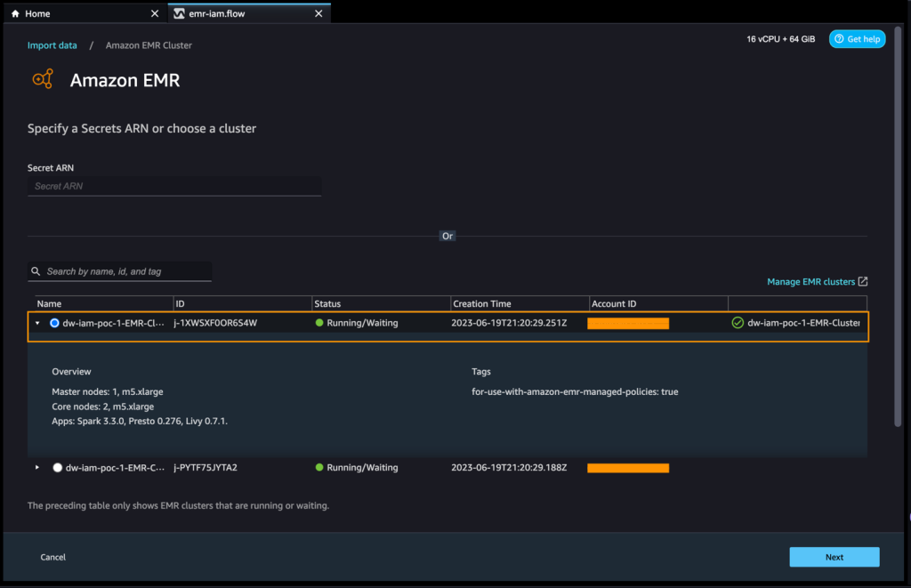This screenshot has width=911, height=588.
Task: Click the search magnifier icon
Action: (x=36, y=271)
